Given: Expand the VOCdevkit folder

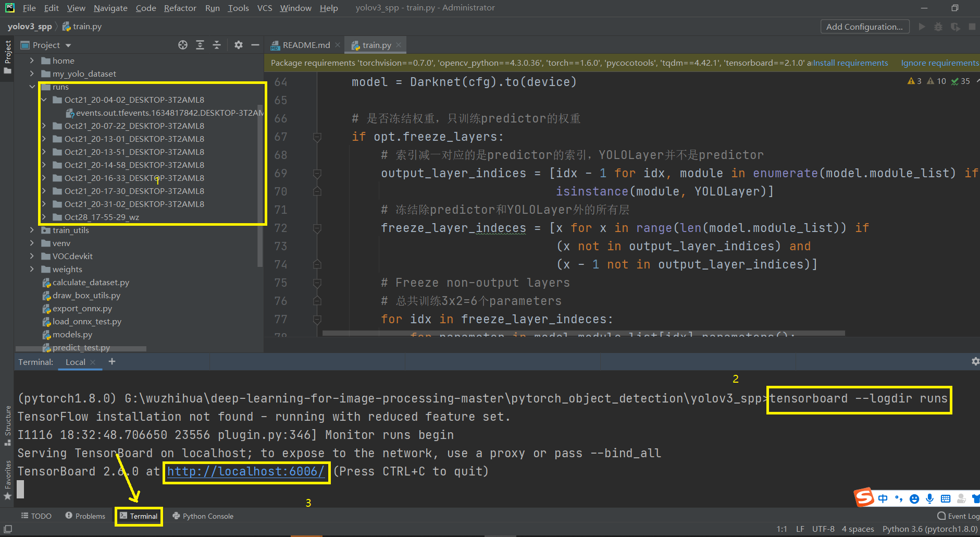Looking at the screenshot, I should click(x=32, y=256).
